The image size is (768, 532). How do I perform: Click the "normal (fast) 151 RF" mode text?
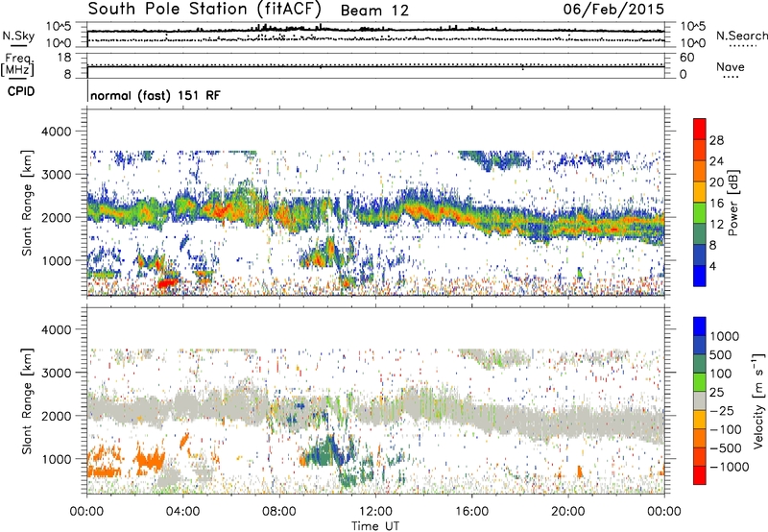(x=156, y=95)
